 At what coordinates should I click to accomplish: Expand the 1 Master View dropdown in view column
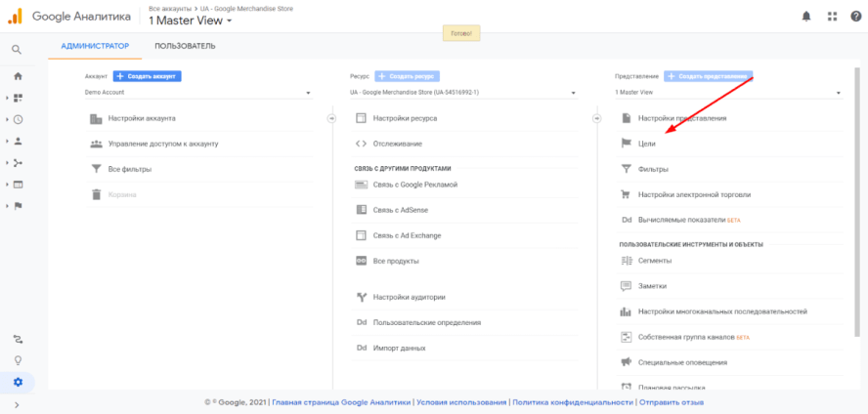(x=728, y=93)
